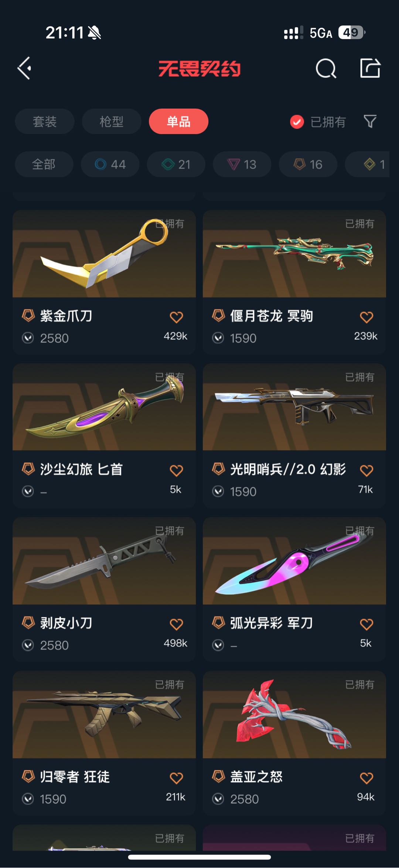Tap heart icon for 归零者 狂徒
399x868 pixels.
tap(176, 778)
